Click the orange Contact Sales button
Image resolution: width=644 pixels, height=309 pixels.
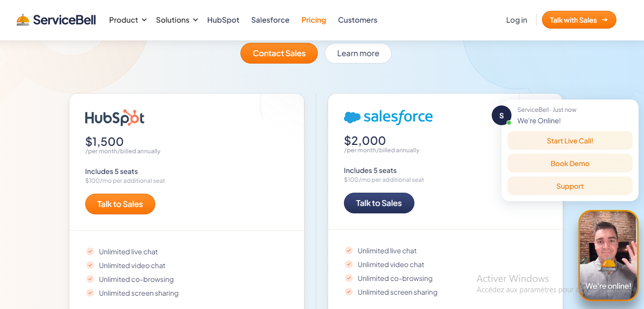[279, 53]
